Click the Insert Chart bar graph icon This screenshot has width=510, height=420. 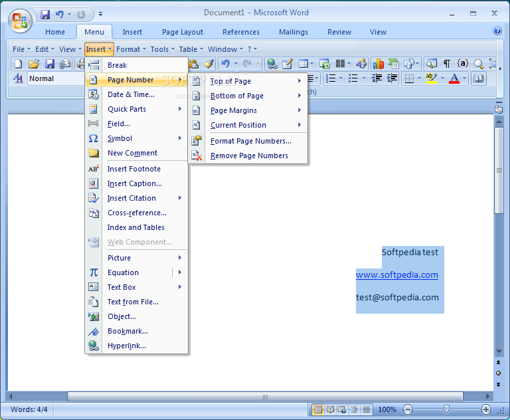pos(378,64)
